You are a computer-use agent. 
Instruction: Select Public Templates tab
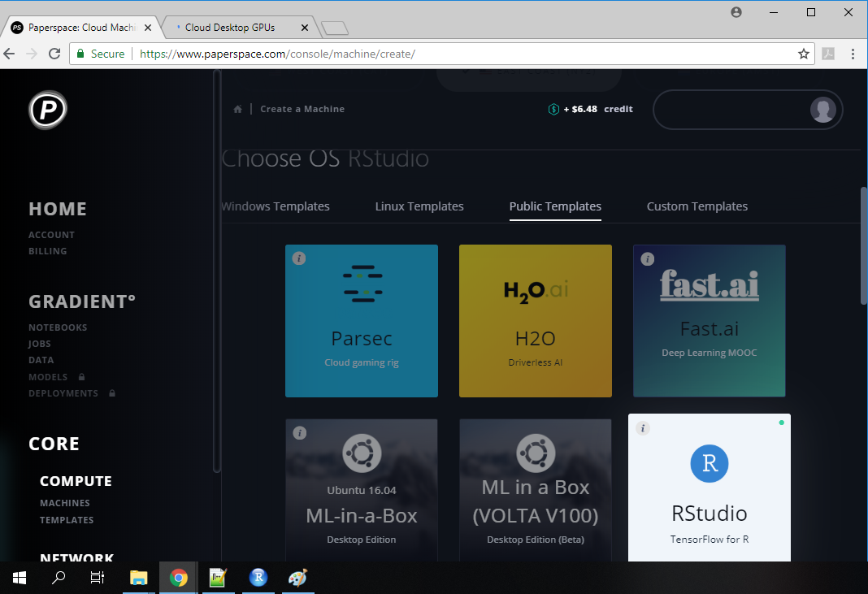[x=555, y=206]
